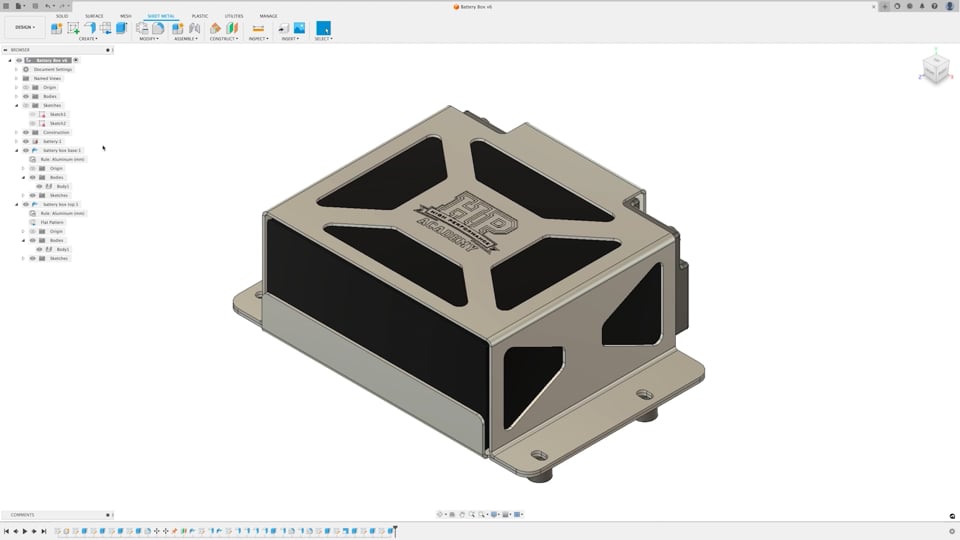
Task: Open the Construct menu label
Action: tap(224, 39)
